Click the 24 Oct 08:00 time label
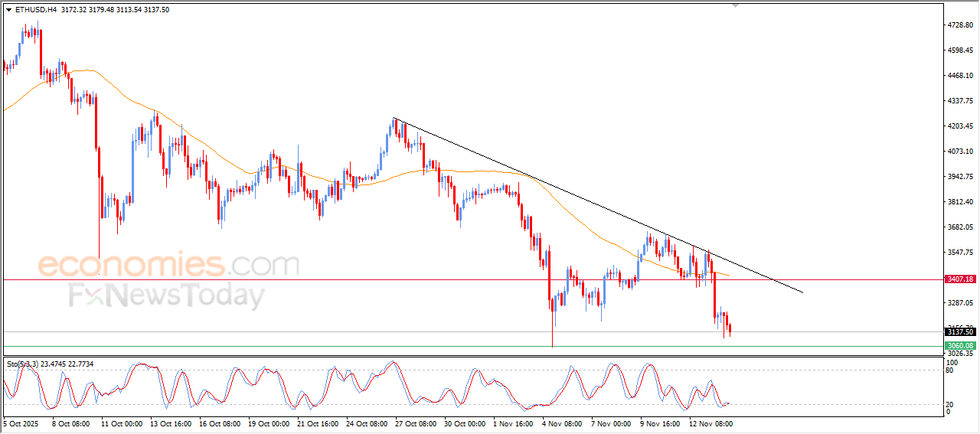This screenshot has width=980, height=434. pos(367,423)
